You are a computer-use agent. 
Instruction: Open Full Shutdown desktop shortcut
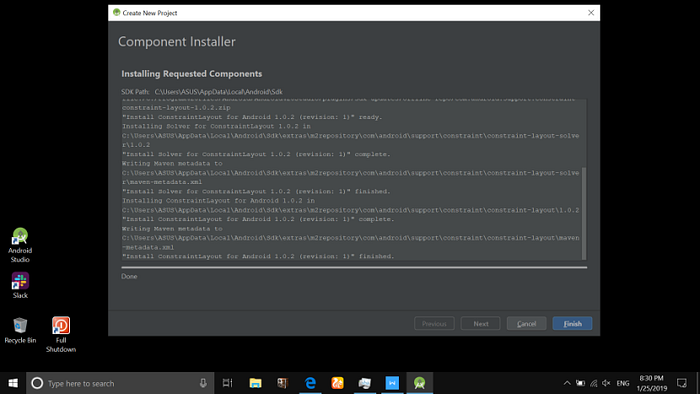[x=61, y=335]
